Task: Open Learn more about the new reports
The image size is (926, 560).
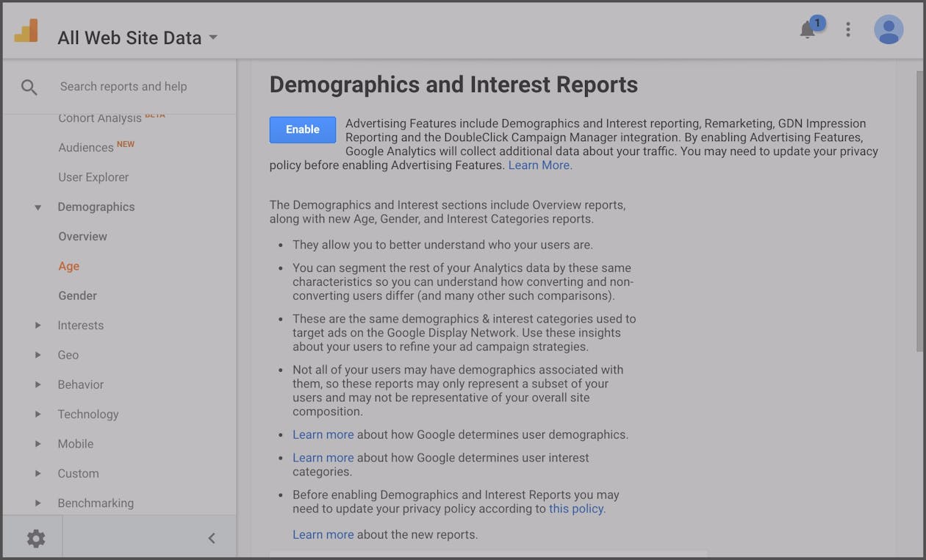Action: [x=323, y=534]
